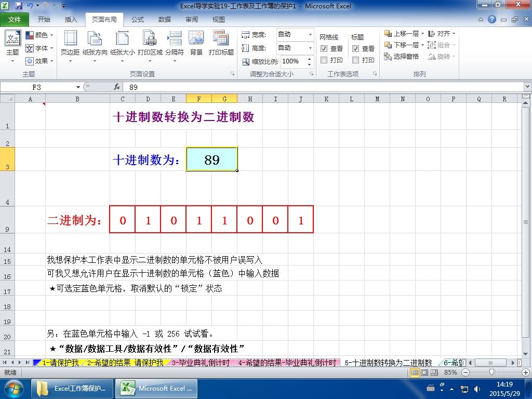Click the next sheet navigation arrow
The image size is (532, 399).
(x=20, y=363)
